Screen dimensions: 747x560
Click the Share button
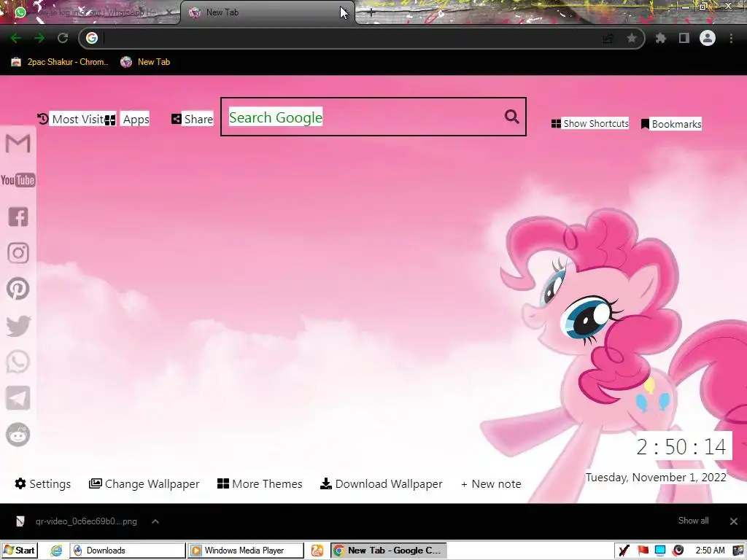(193, 119)
